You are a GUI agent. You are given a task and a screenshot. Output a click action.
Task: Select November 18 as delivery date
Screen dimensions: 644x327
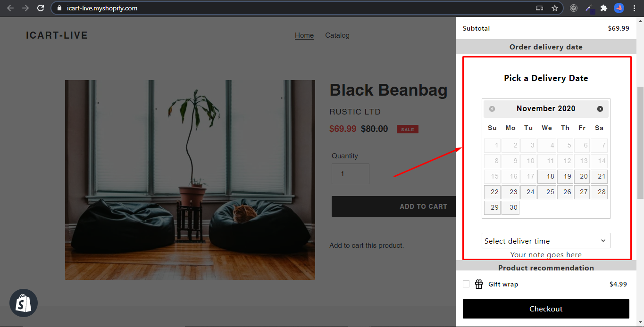pos(547,177)
